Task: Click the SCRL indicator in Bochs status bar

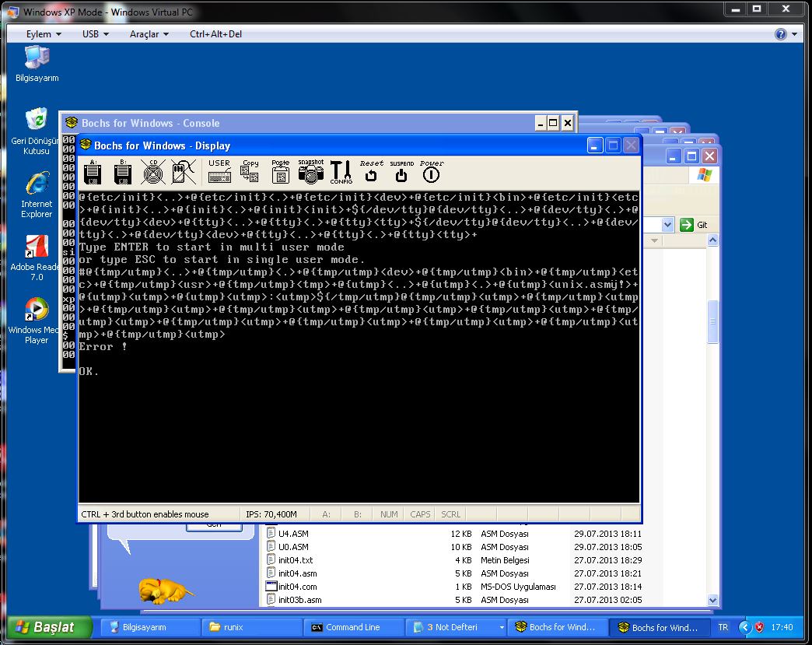Action: pyautogui.click(x=450, y=514)
